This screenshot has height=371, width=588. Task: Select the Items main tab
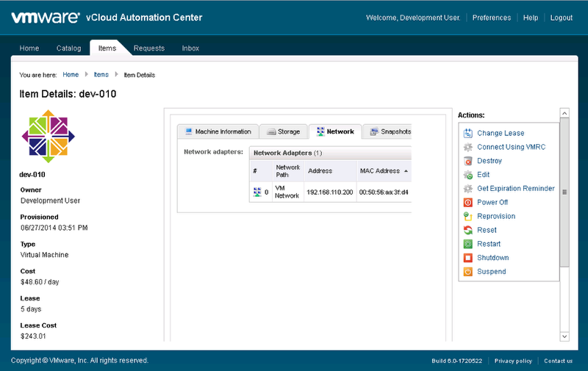pyautogui.click(x=107, y=48)
